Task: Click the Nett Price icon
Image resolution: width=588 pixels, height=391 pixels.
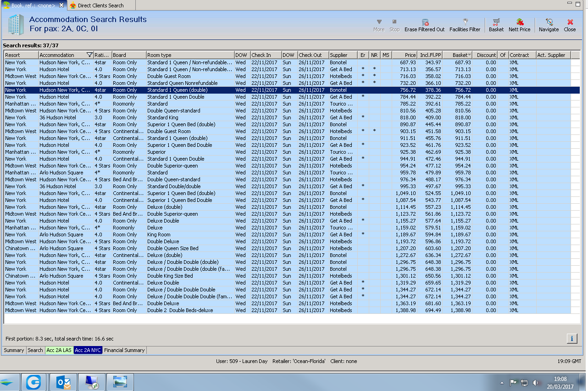Action: pos(520,22)
